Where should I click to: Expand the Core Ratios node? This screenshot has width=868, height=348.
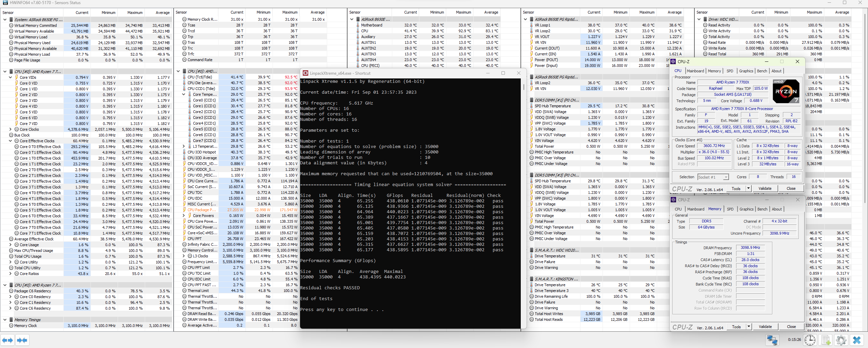(x=10, y=274)
